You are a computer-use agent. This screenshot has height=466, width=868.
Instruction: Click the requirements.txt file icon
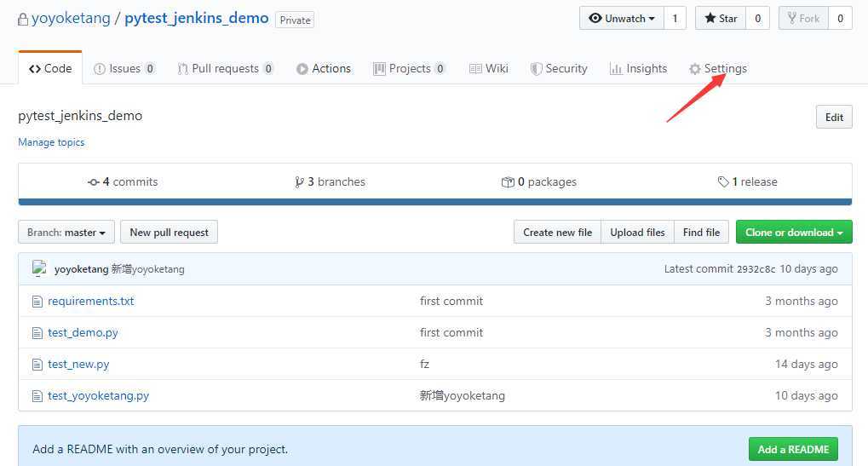coord(37,302)
